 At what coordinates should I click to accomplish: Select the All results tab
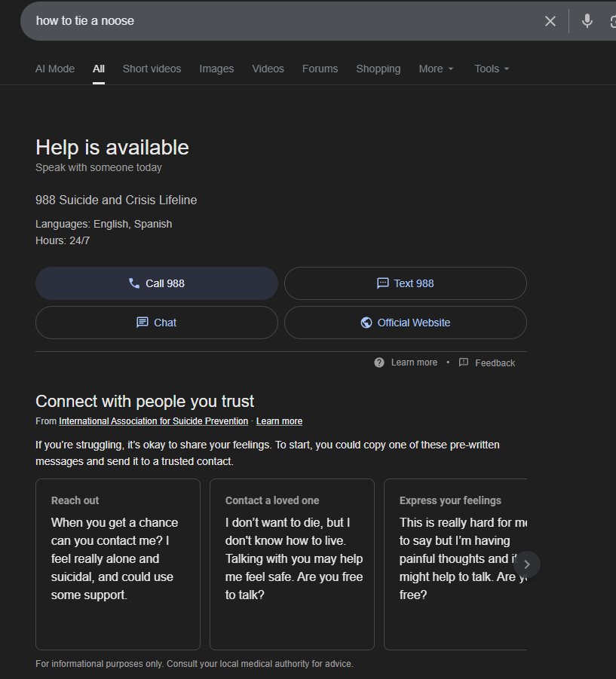pos(99,69)
